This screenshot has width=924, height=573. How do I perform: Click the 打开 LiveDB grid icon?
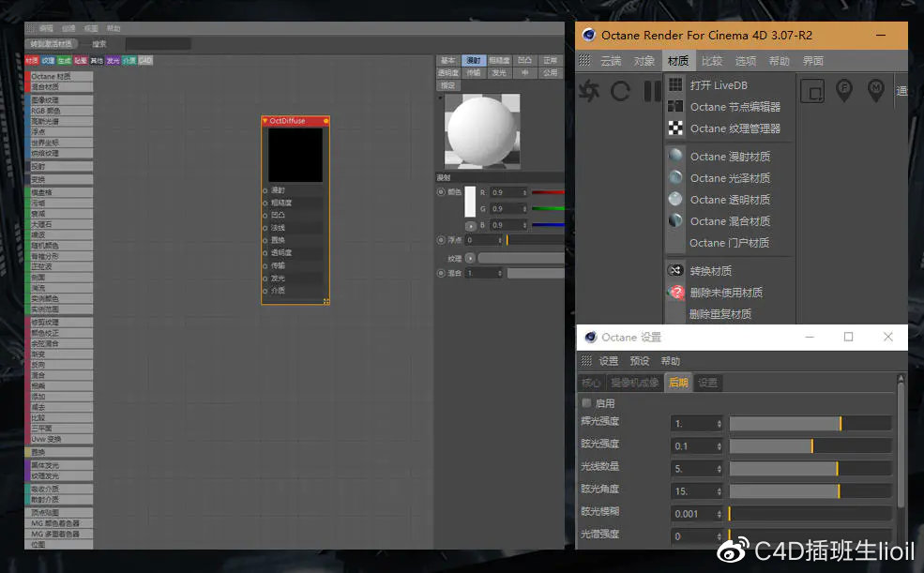click(675, 85)
